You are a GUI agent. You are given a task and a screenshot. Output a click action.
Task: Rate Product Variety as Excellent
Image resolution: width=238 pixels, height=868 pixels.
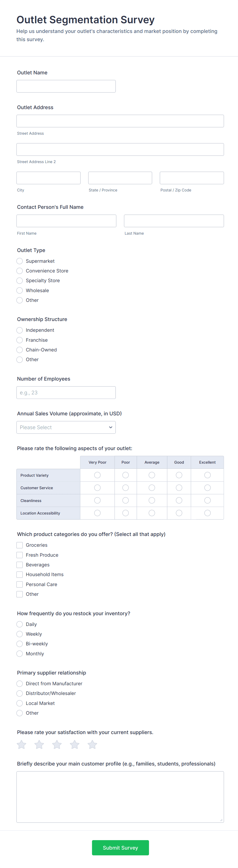click(207, 475)
